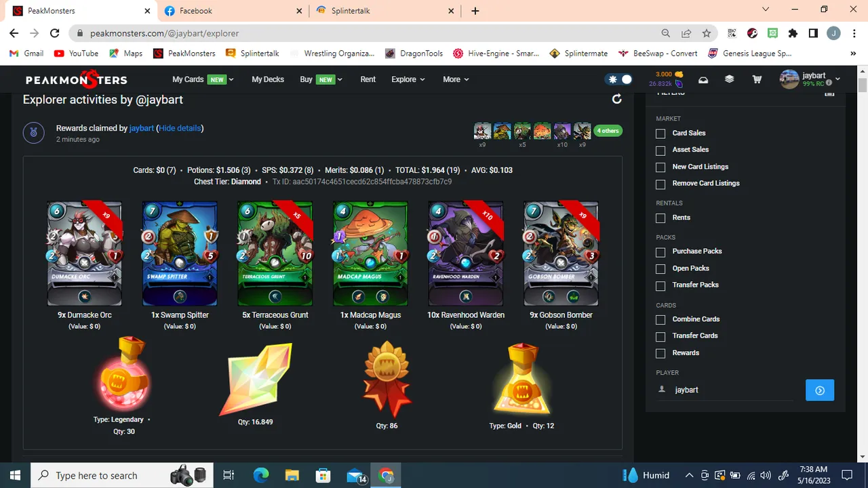Click the green 4 others badge
The image size is (868, 488).
click(608, 131)
